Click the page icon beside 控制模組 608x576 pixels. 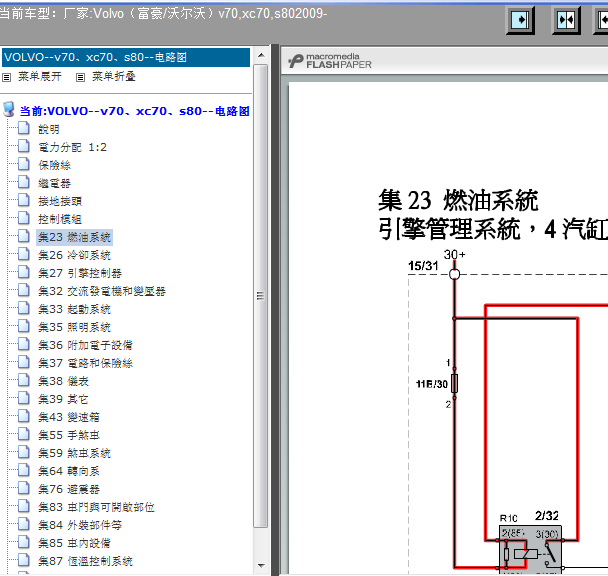coord(24,218)
